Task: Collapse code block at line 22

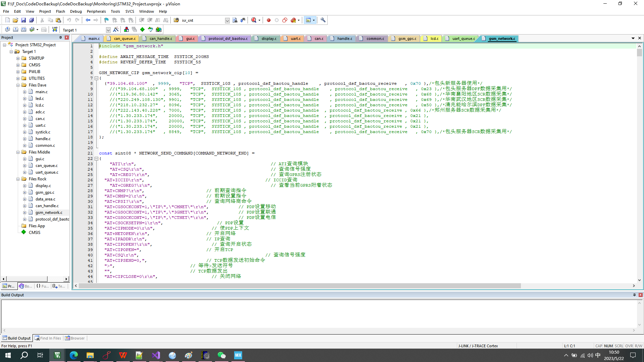Action: (96, 159)
